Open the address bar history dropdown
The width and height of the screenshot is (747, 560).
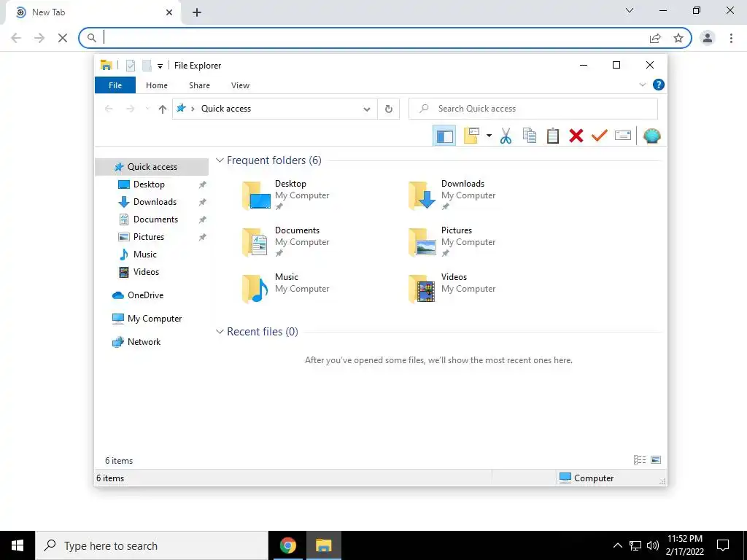[x=367, y=109]
